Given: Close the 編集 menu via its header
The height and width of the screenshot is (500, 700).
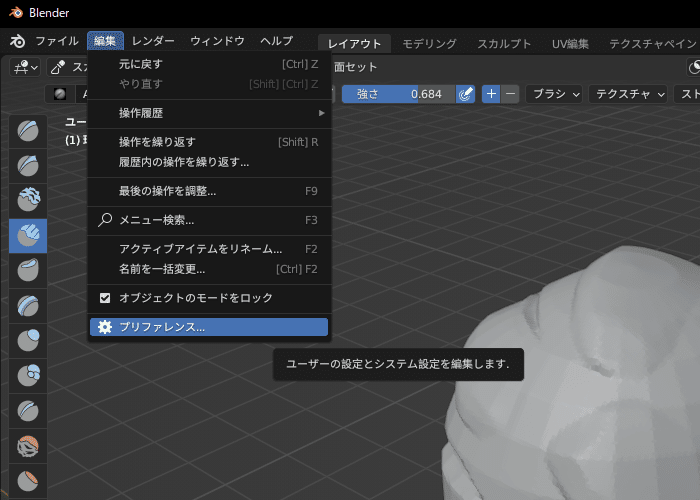Looking at the screenshot, I should point(105,41).
